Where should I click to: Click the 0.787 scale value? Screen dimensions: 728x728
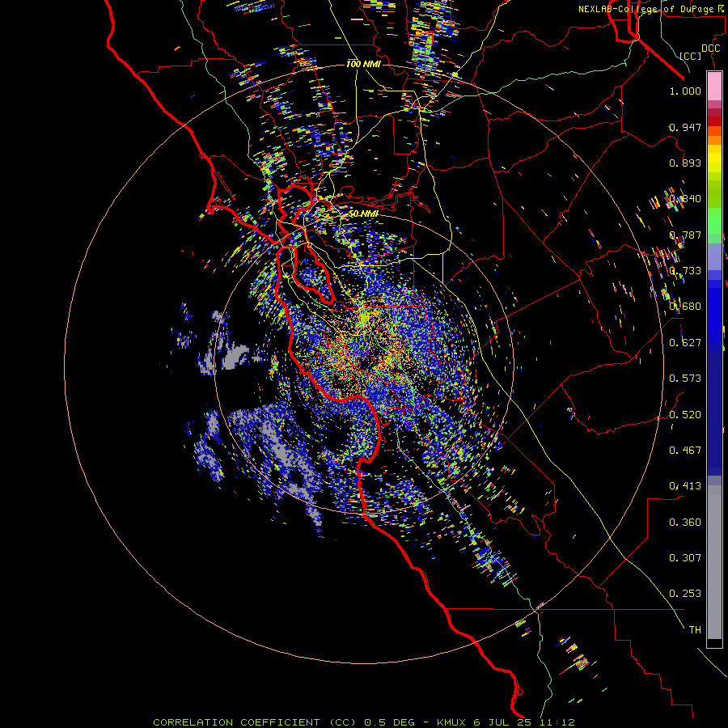point(685,235)
